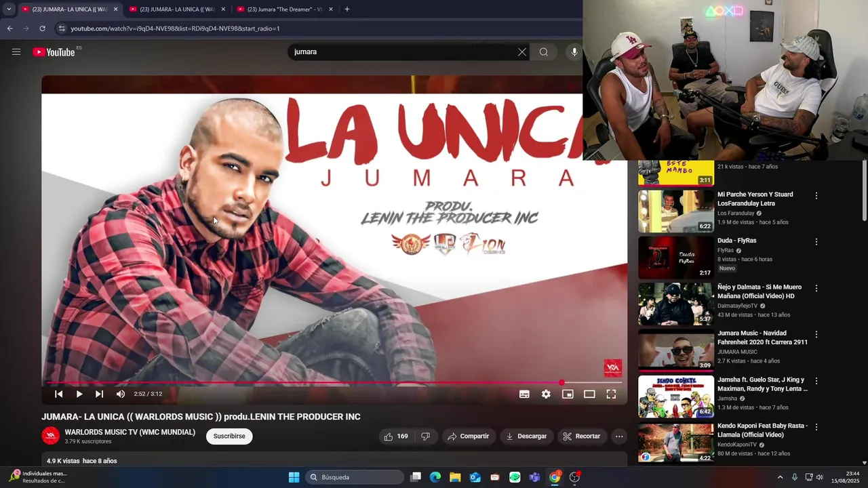Screen dimensions: 868x488
Task: Go to the previous video in the player
Action: tap(59, 394)
